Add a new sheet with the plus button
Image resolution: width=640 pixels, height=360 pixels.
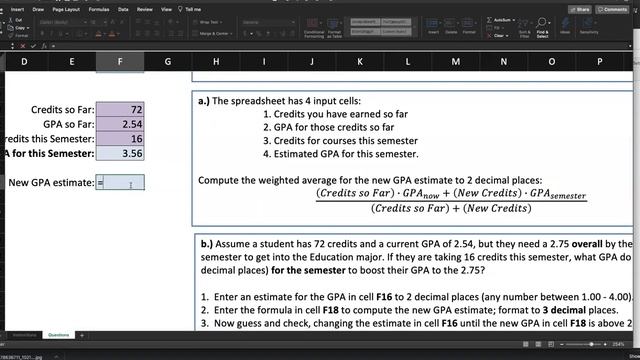pyautogui.click(x=82, y=336)
